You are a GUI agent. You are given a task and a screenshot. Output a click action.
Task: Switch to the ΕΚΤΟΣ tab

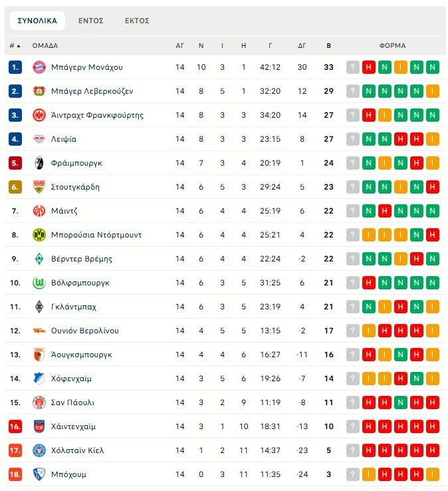tap(137, 21)
